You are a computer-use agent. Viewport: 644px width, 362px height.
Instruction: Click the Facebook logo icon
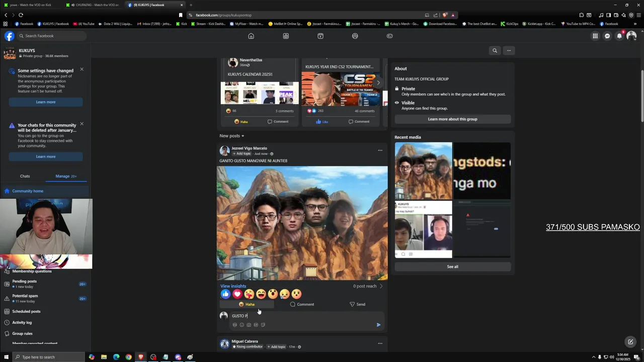9,36
